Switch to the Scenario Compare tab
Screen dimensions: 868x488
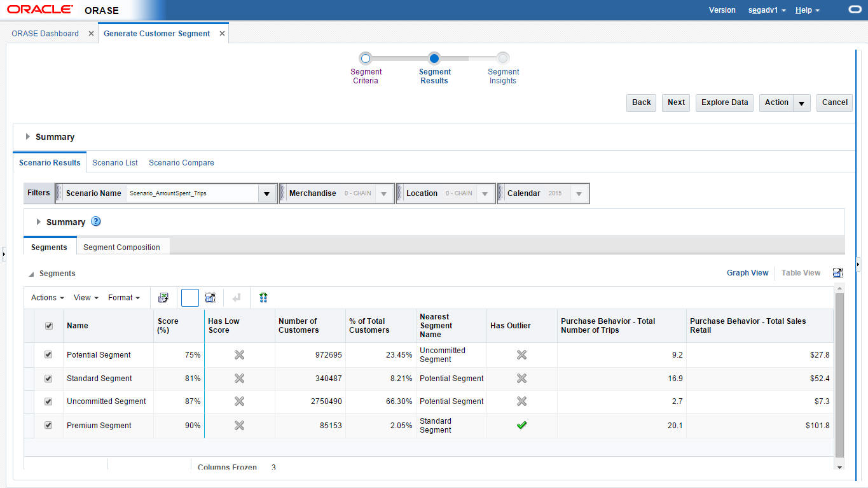tap(181, 163)
